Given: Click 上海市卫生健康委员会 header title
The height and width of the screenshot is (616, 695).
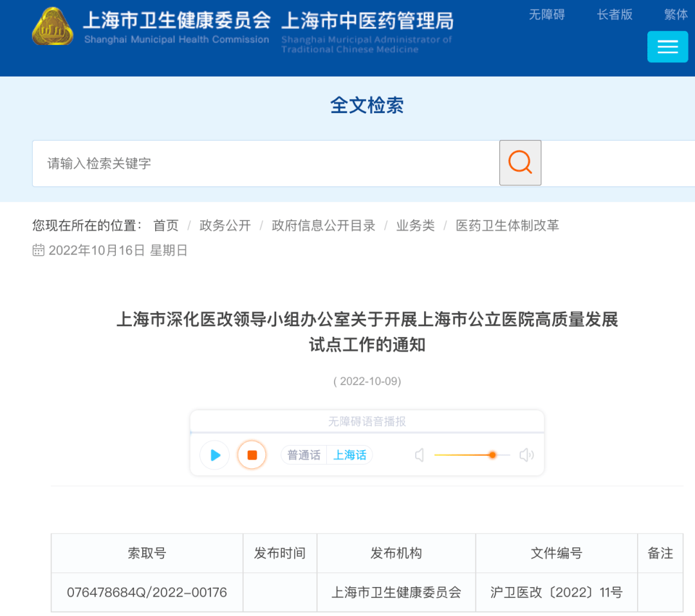Looking at the screenshot, I should (177, 20).
